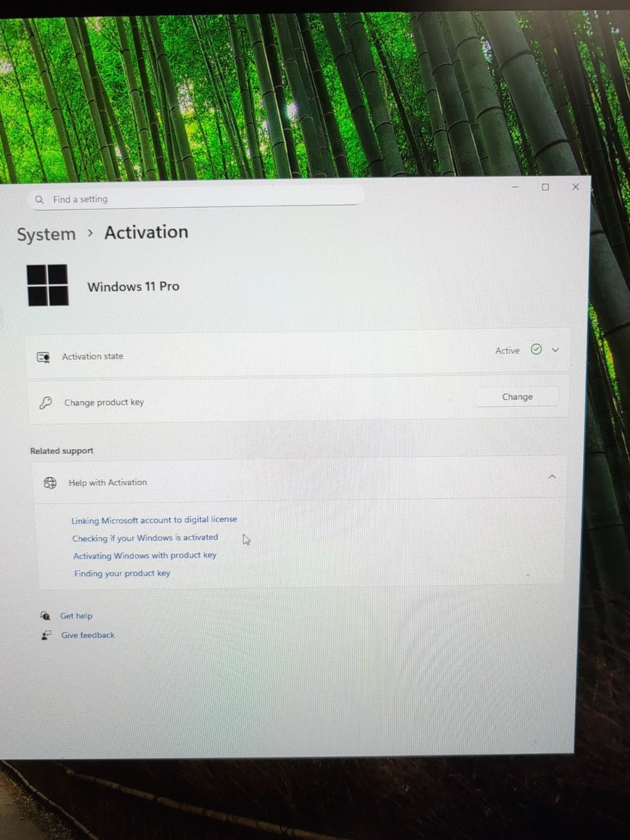Click the Related support heading
The width and height of the screenshot is (630, 840).
click(x=62, y=451)
